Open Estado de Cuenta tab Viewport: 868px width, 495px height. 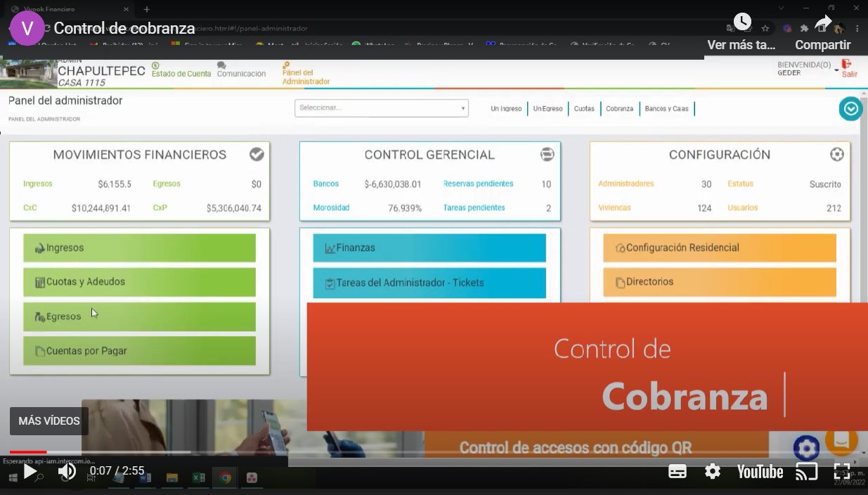point(181,70)
